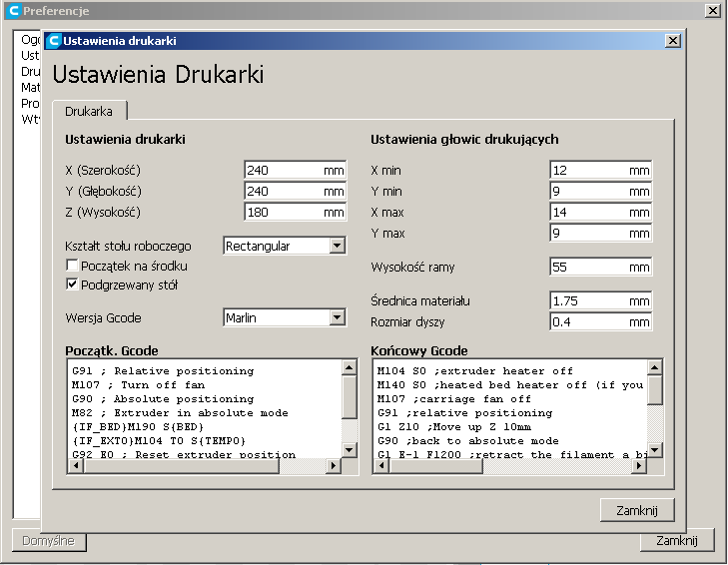Viewport: 728px width, 565px height.
Task: Click Zamknij button in Preferencje window
Action: [x=677, y=540]
